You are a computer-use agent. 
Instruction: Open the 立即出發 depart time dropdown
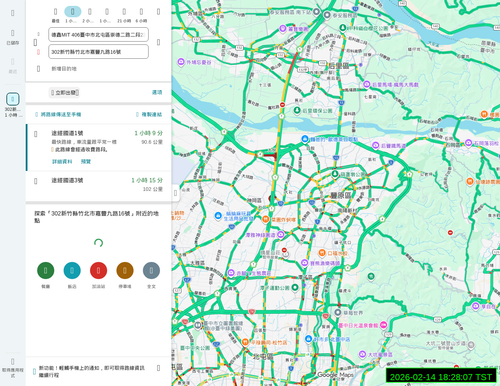click(x=65, y=92)
